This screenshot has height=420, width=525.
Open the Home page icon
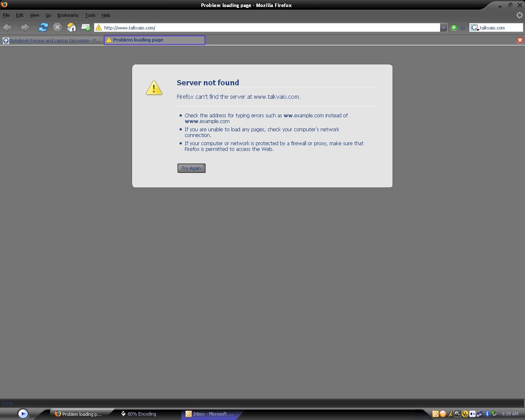(71, 27)
